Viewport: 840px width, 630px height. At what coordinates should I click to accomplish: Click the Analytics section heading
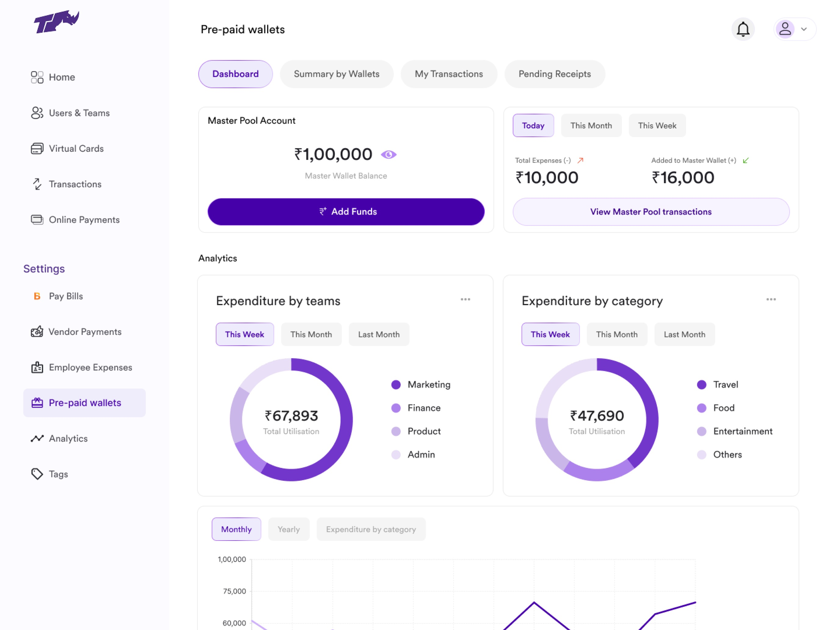[218, 258]
